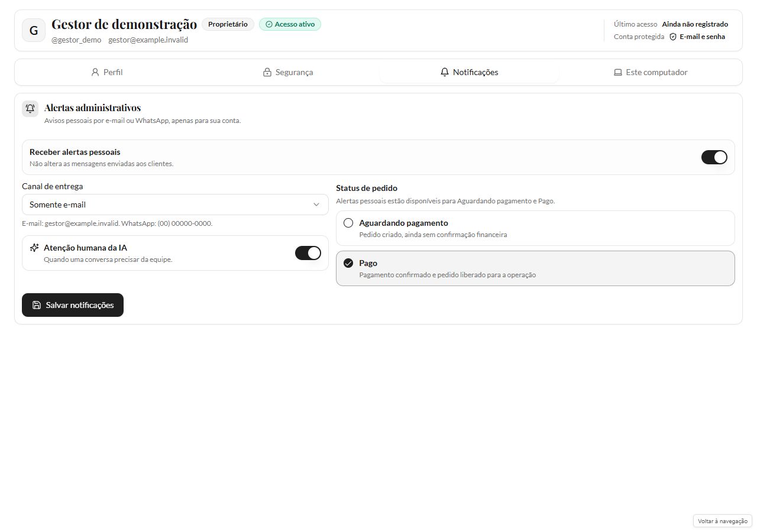
Task: Click "Pagamento confirmado e pedido liberado" description
Action: pyautogui.click(x=447, y=275)
